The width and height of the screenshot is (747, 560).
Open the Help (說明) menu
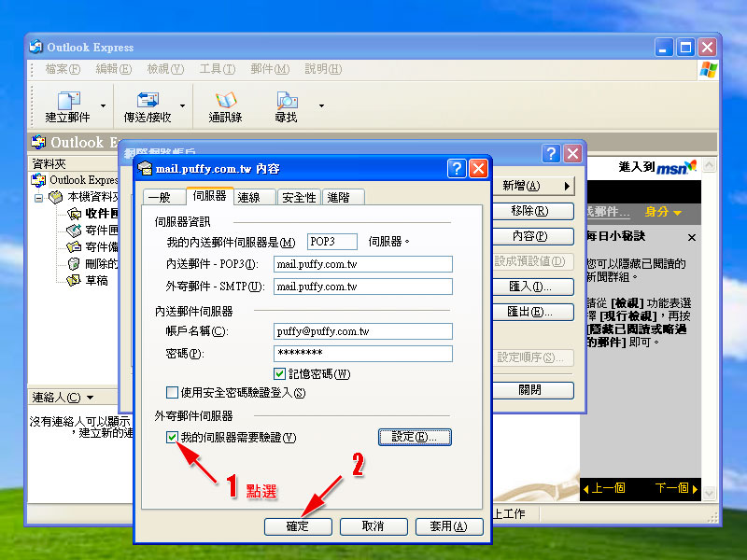[x=323, y=69]
